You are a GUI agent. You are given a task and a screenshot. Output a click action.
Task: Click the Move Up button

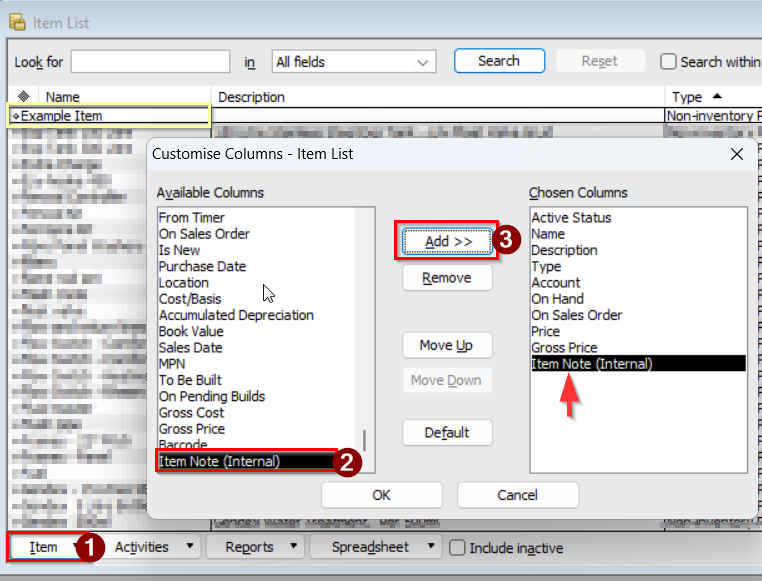[x=447, y=345]
